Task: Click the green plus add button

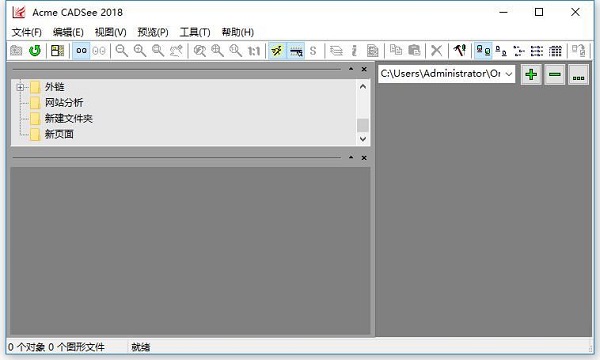Action: click(531, 74)
